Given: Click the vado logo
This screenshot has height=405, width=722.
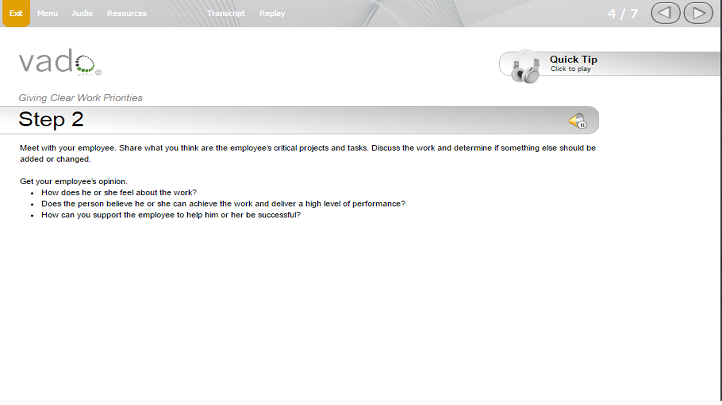Looking at the screenshot, I should point(60,62).
